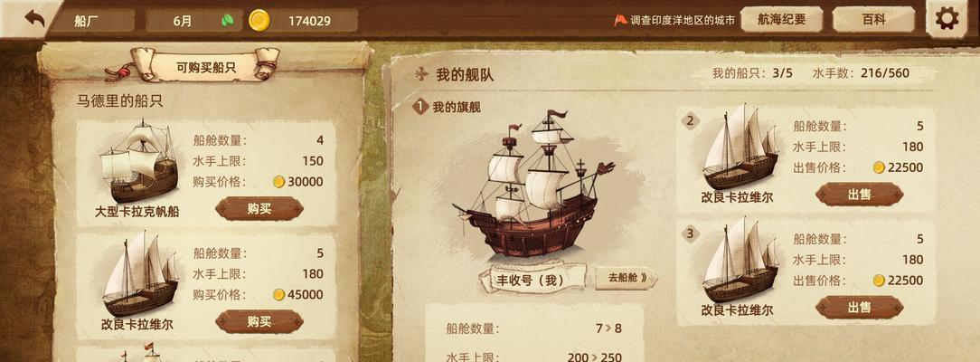
Task: Buy the 大型卡拉克帆船 for 30000
Action: pyautogui.click(x=259, y=209)
